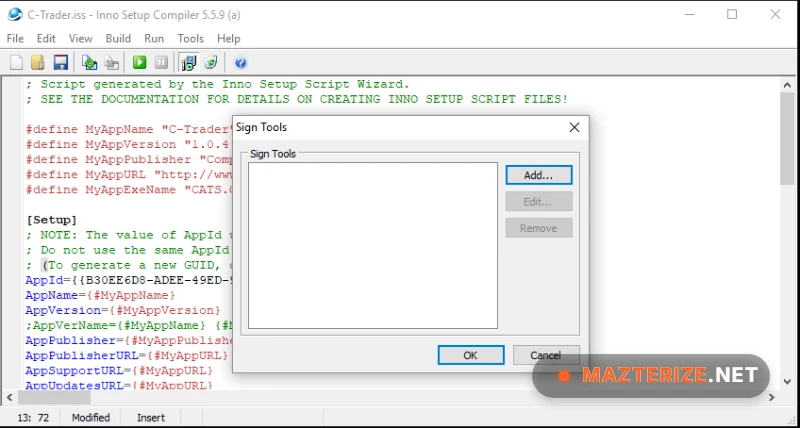Click the Compile script toolbar icon
The height and width of the screenshot is (428, 800).
[x=90, y=63]
